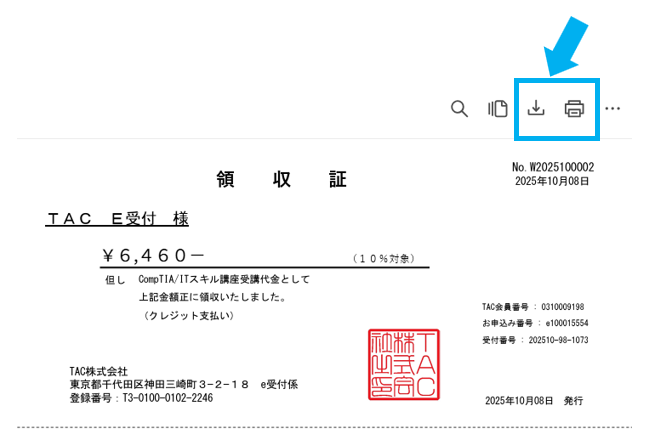The image size is (653, 439).
Task: Open the page view icon
Action: click(497, 109)
